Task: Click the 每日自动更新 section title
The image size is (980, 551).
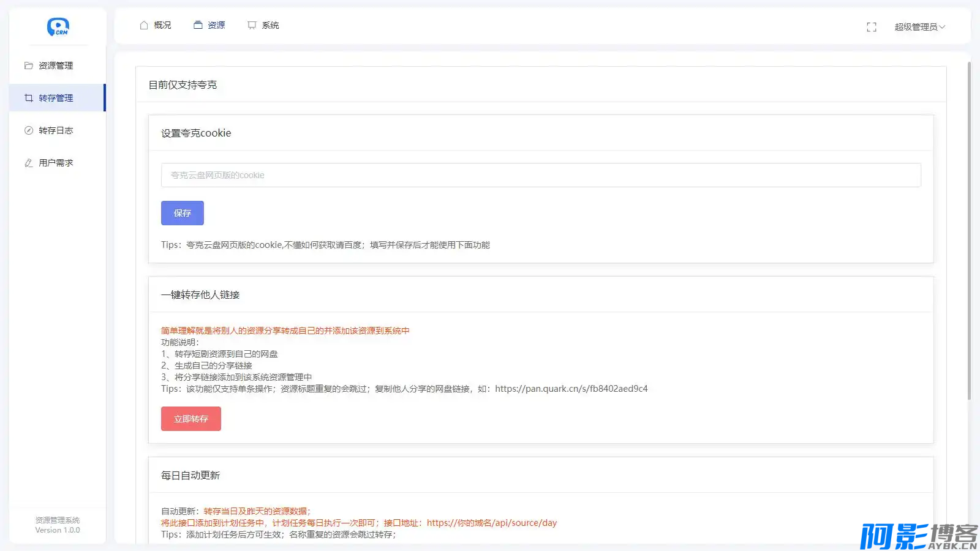Action: point(190,476)
